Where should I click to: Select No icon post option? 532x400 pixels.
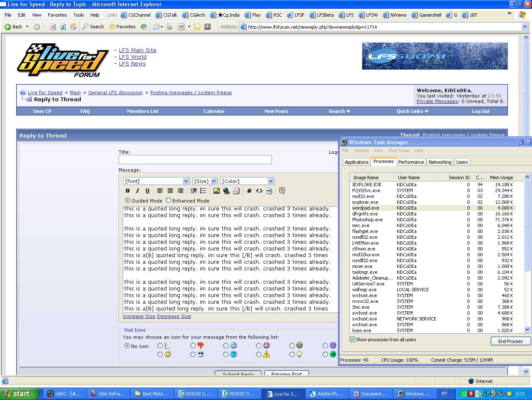pyautogui.click(x=127, y=346)
